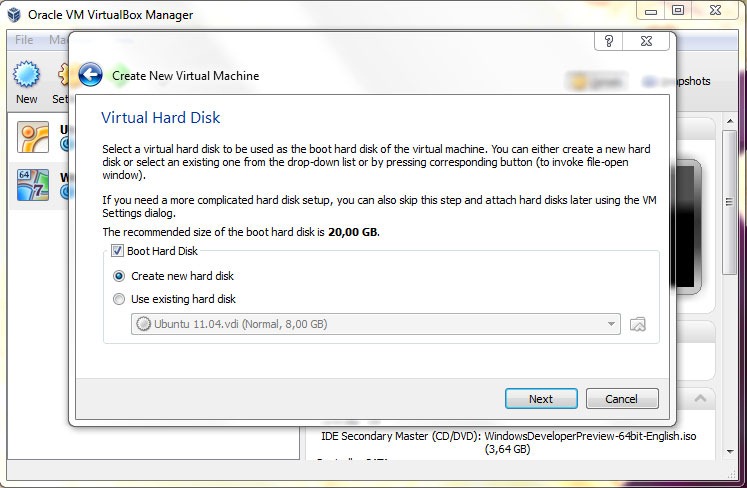
Task: Select the Use existing hard disk option
Action: [x=119, y=299]
